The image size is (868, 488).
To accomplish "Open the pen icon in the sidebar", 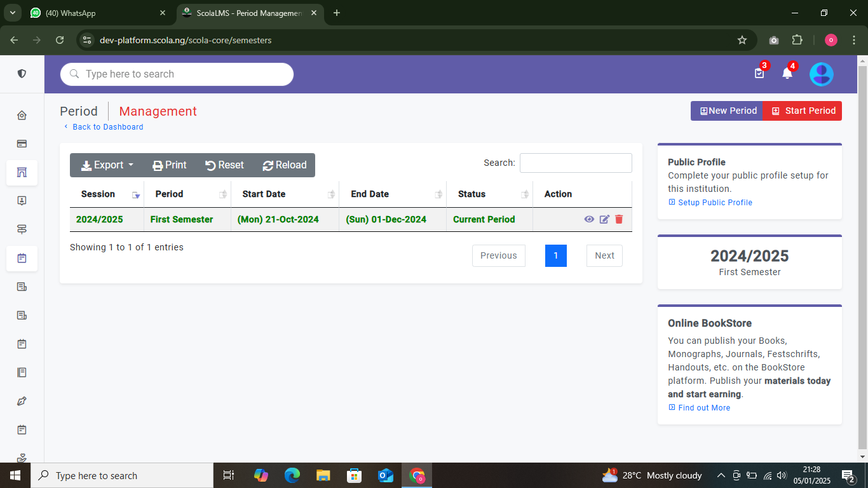I will [x=22, y=401].
